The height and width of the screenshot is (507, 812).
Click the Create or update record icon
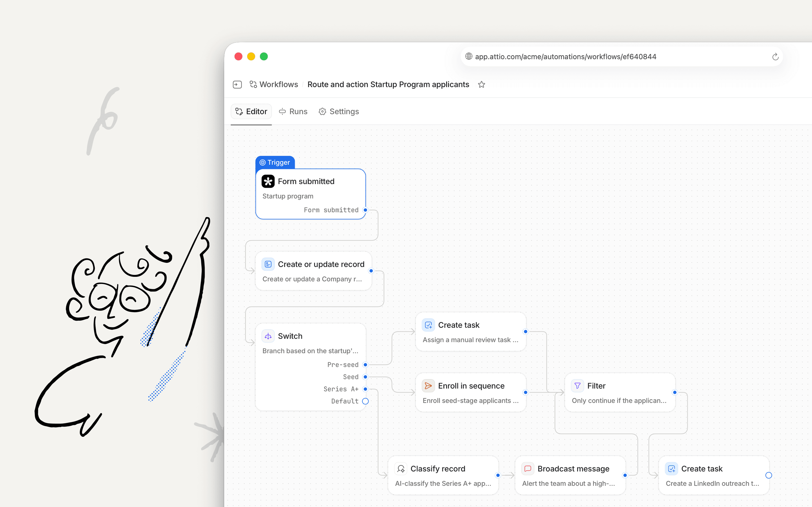point(268,264)
